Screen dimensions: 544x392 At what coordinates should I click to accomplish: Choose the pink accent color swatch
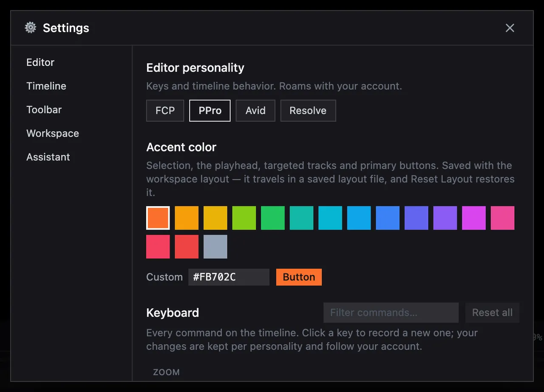503,218
